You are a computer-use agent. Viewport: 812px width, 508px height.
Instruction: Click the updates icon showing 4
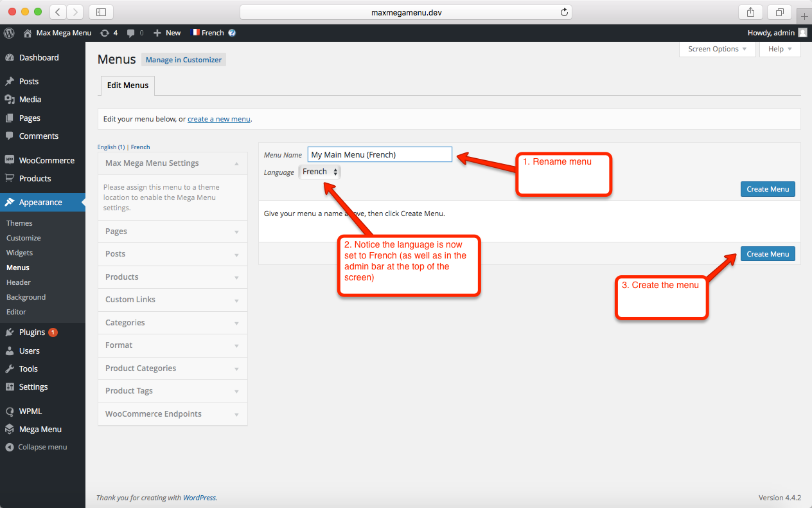[109, 33]
